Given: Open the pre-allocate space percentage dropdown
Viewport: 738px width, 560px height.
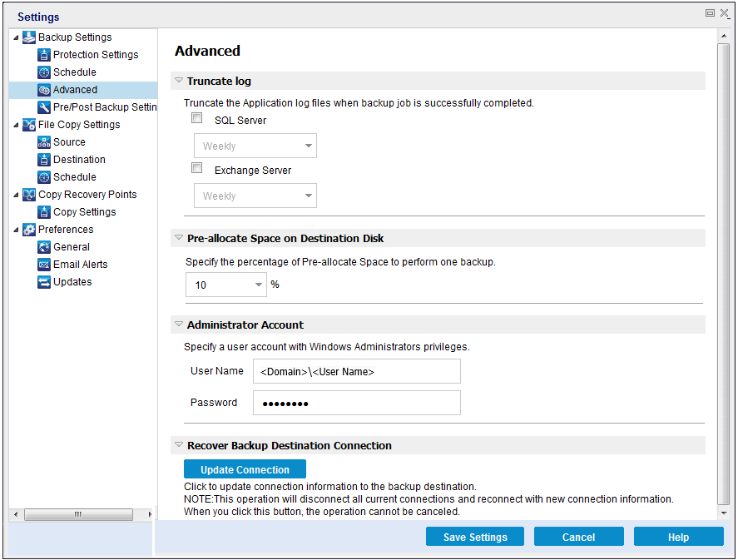Looking at the screenshot, I should (259, 284).
